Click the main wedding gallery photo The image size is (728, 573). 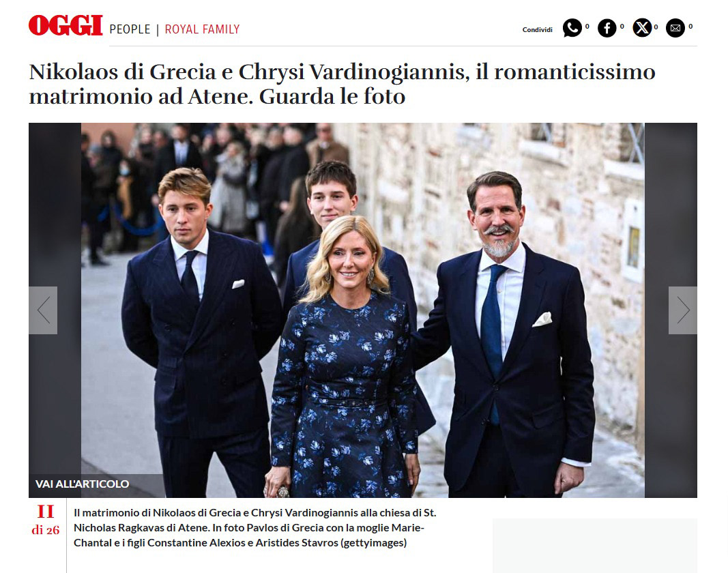pyautogui.click(x=362, y=310)
